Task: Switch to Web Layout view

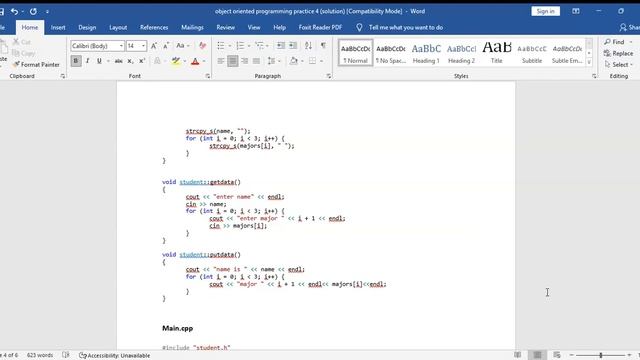Action: pyautogui.click(x=557, y=355)
